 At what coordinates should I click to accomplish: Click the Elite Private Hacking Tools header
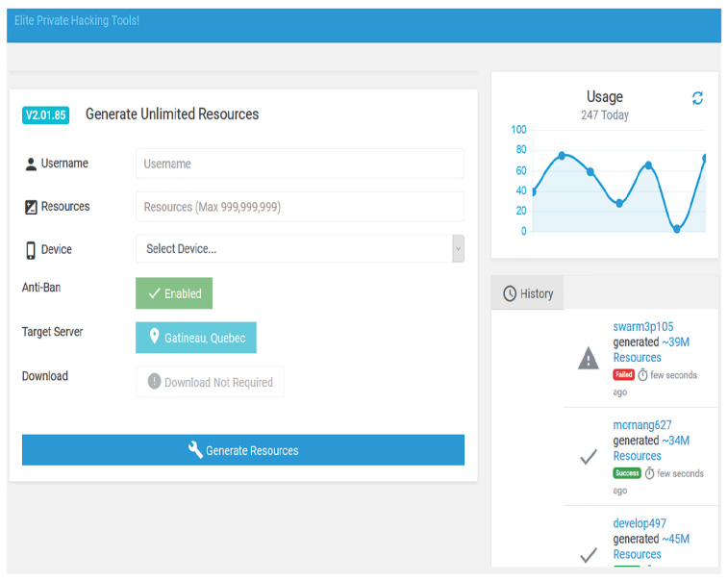click(77, 20)
